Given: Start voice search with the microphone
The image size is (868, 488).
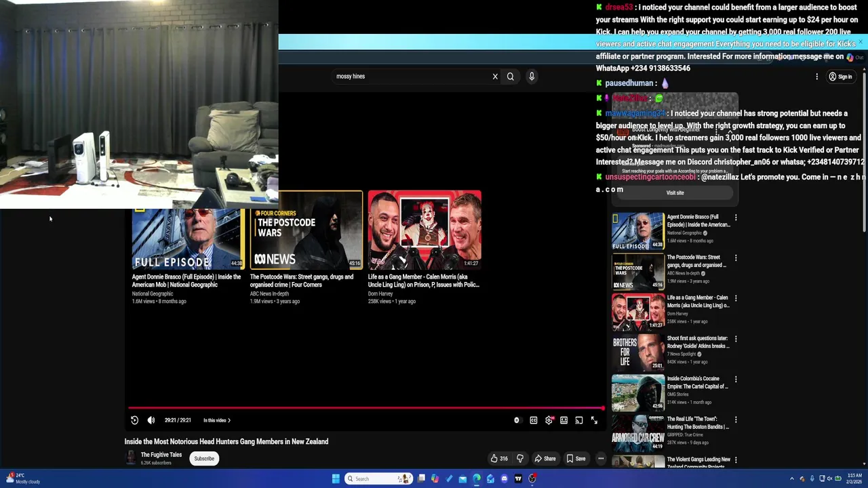Looking at the screenshot, I should (x=532, y=77).
